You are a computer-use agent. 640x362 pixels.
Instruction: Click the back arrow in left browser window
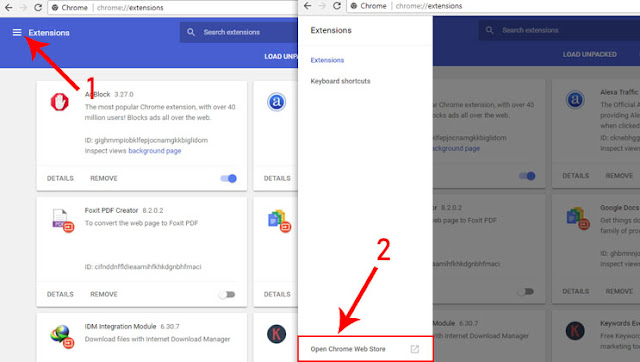click(9, 7)
